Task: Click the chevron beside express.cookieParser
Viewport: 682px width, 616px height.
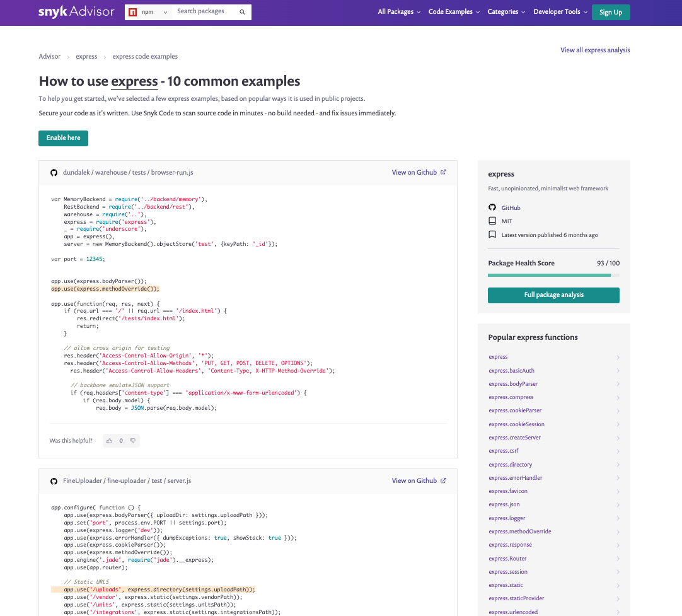Action: (618, 410)
